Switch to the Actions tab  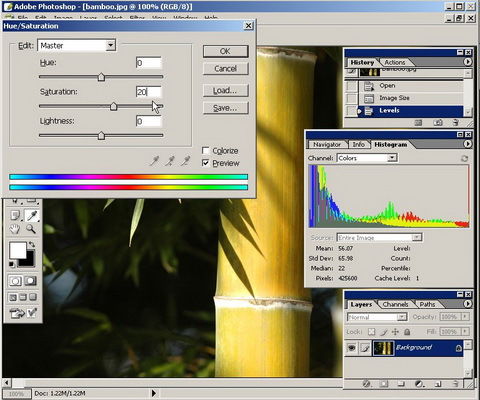point(395,62)
